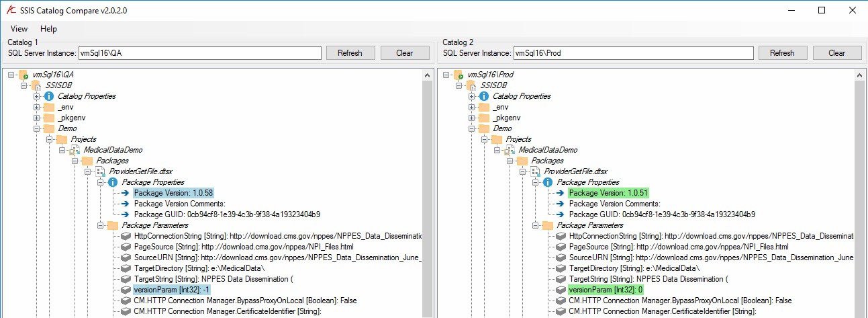The image size is (868, 318).
Task: Click versionParam parameter icon in right tree
Action: (x=561, y=290)
